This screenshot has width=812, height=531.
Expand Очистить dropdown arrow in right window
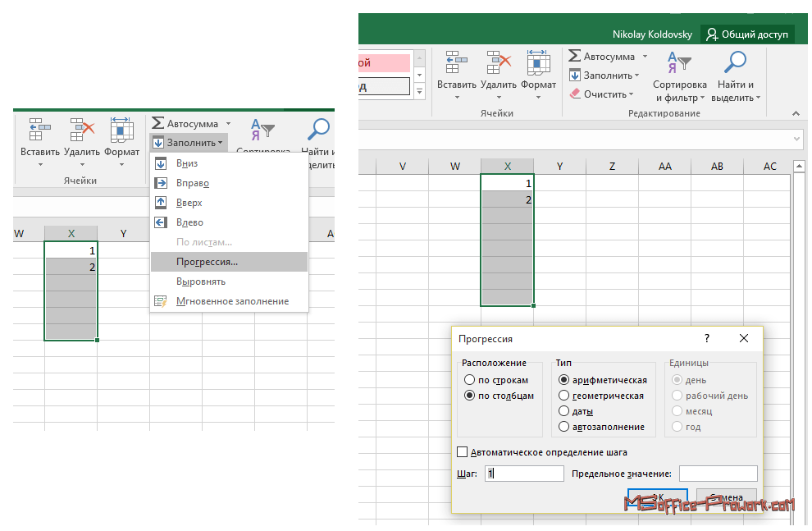coord(632,94)
